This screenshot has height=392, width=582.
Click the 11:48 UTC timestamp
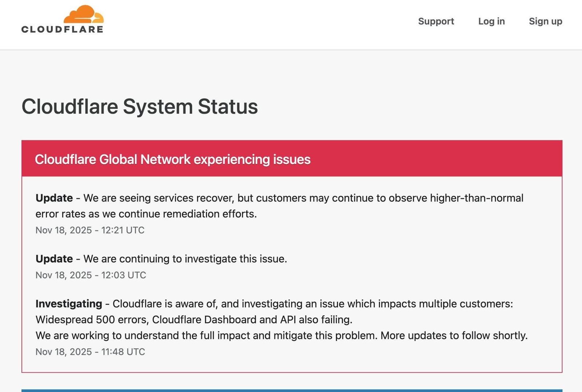(x=90, y=352)
